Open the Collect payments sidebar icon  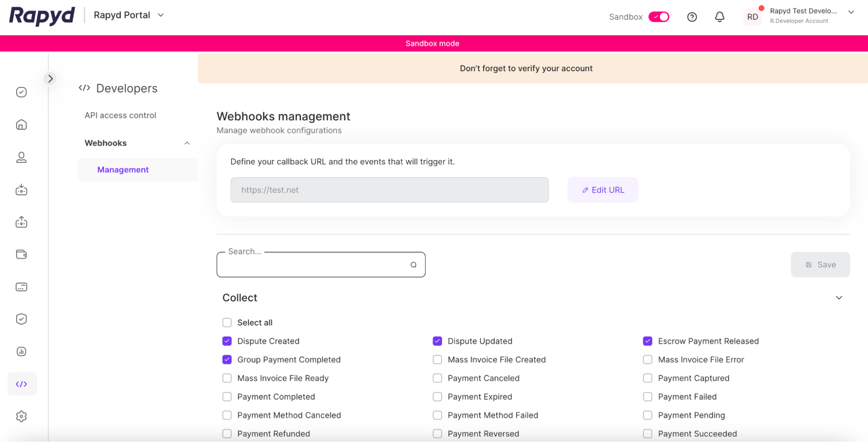(x=21, y=189)
